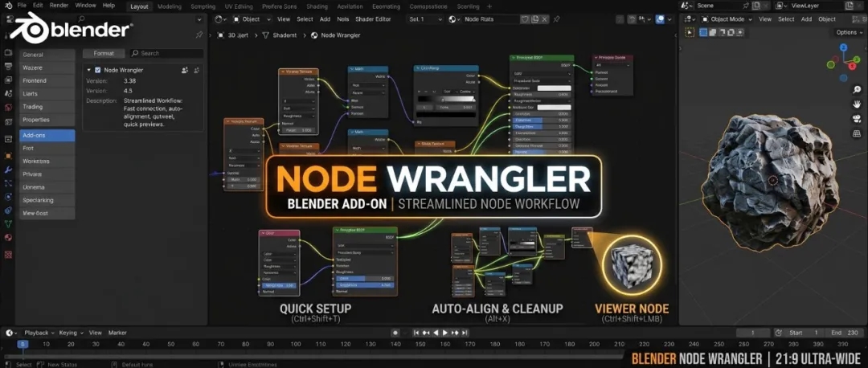Open the Render menu
The height and width of the screenshot is (368, 868).
(x=59, y=5)
